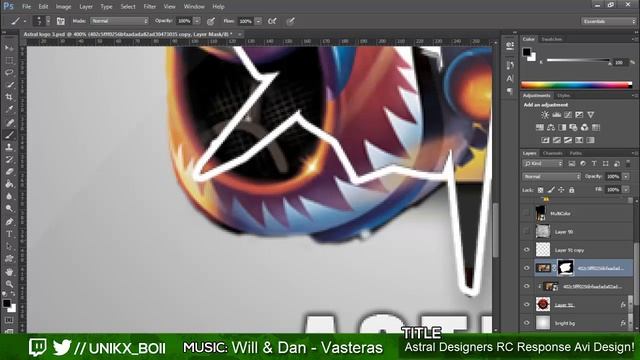The image size is (640, 360).
Task: Show the hidden MultiColor layer
Action: pyautogui.click(x=527, y=213)
